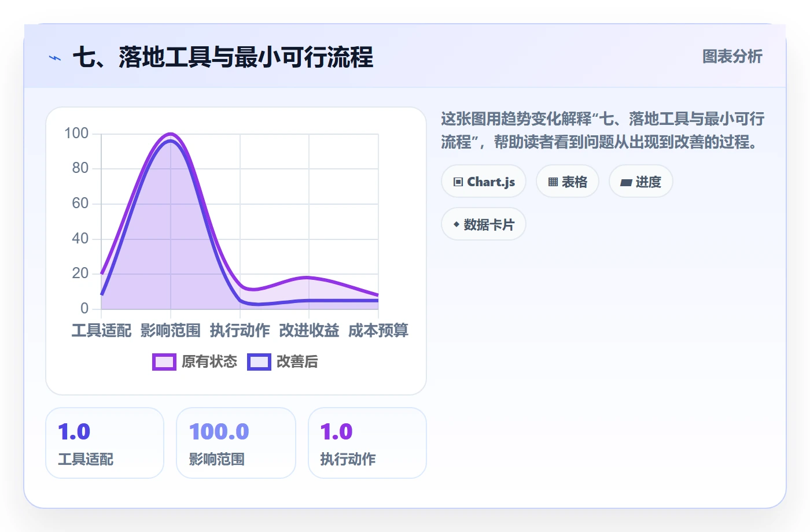Screen dimensions: 810x532
Task: Click the 40 y-axis value
Action: pos(80,238)
